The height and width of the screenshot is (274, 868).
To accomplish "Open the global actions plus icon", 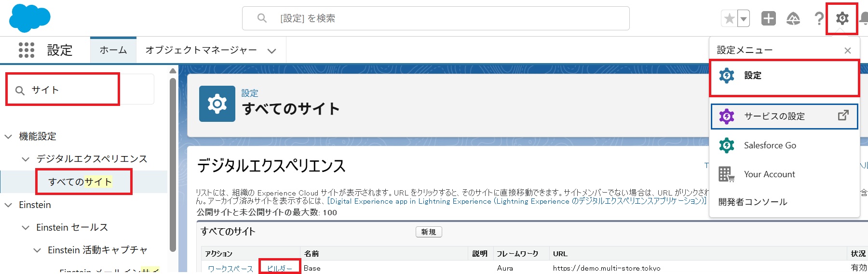I will (768, 19).
